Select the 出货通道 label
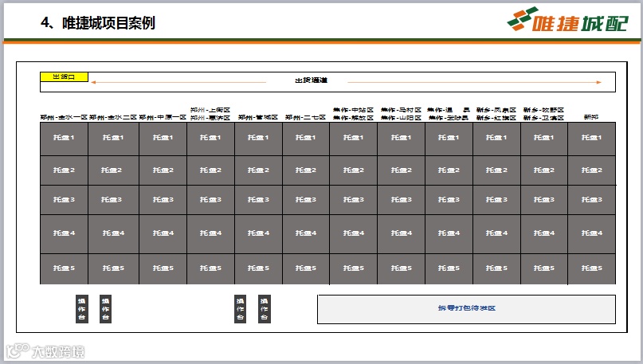Viewport: 643px width, 364px height. click(x=311, y=80)
